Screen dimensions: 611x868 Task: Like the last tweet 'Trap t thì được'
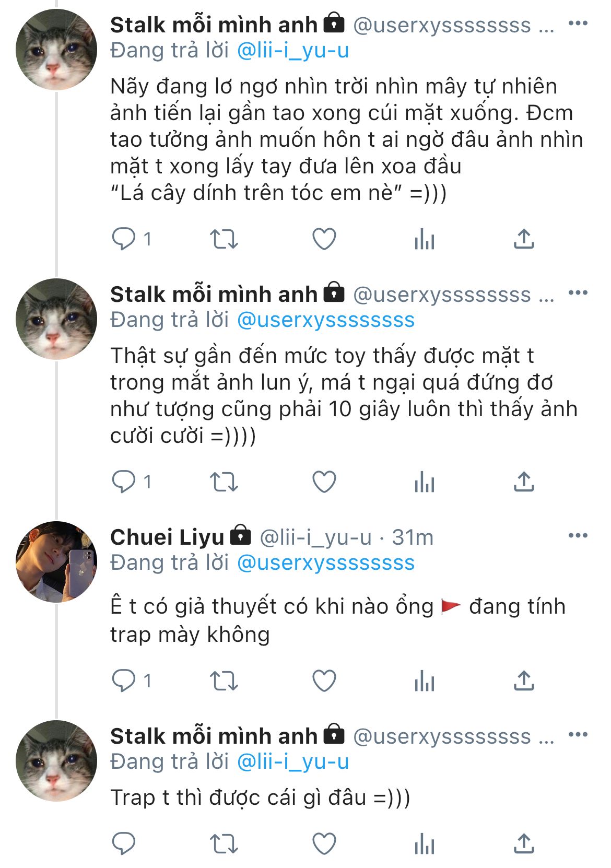(324, 843)
